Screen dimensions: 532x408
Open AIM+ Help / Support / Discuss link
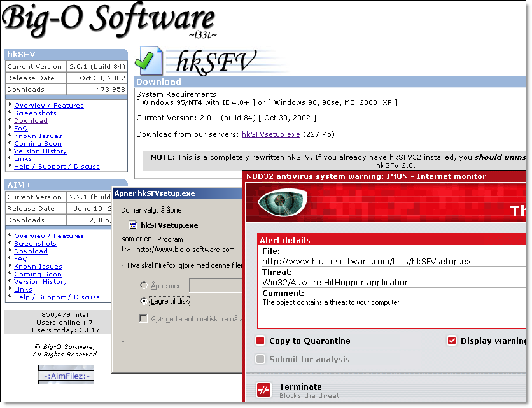(57, 297)
